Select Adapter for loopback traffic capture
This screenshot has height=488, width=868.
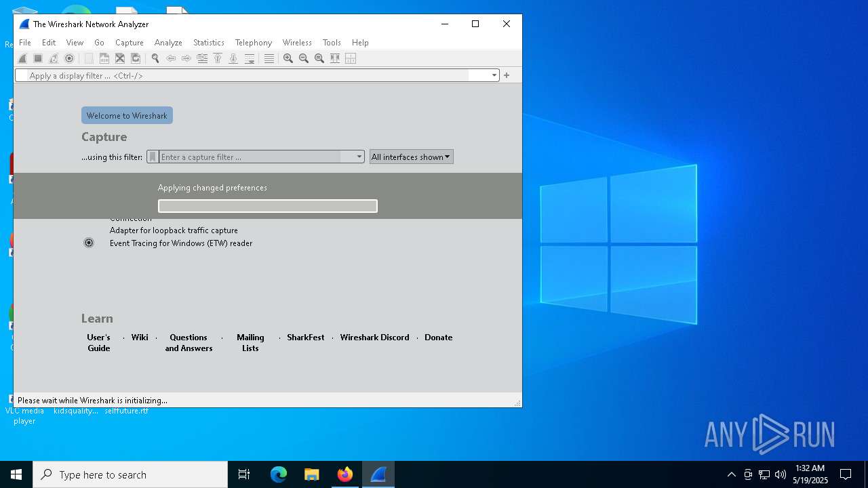coord(174,230)
